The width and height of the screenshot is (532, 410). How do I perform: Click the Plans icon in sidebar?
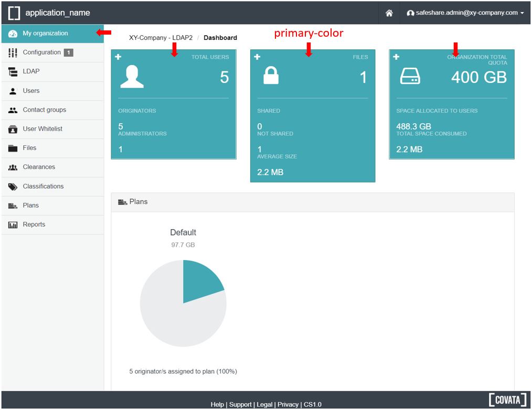[x=13, y=206]
